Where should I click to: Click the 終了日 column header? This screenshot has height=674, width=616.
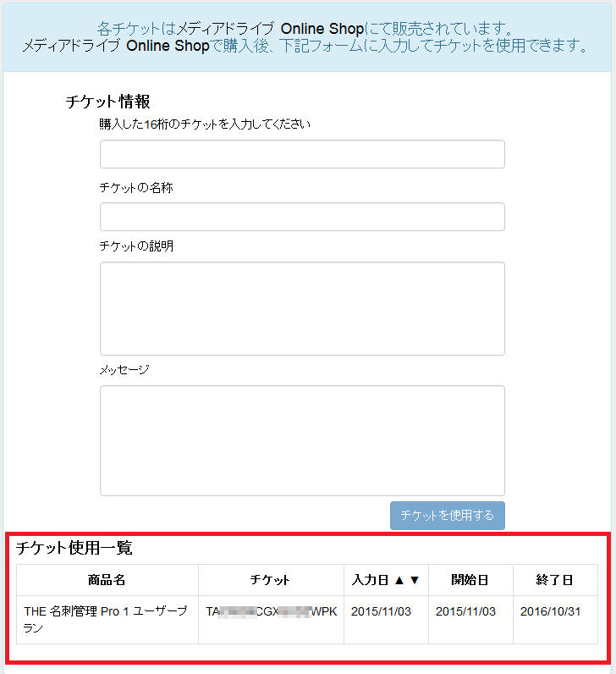[x=555, y=580]
